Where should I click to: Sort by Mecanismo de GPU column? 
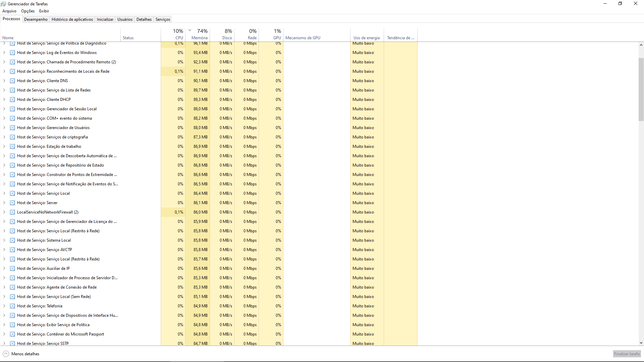point(317,35)
